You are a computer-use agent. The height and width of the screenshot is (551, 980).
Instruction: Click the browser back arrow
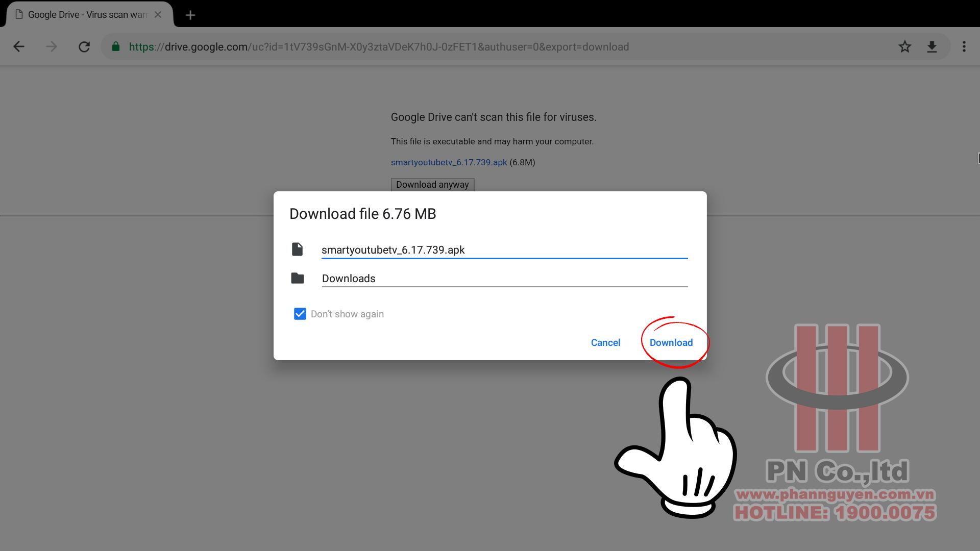(19, 47)
